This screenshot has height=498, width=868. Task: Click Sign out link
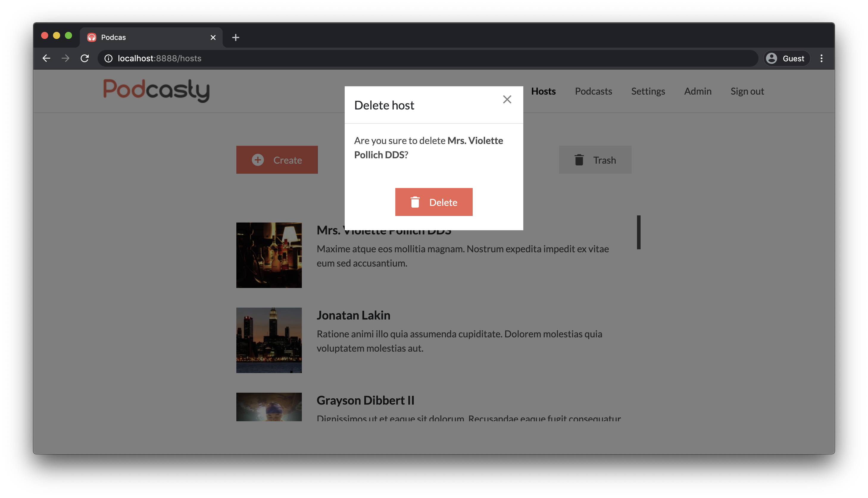click(x=747, y=91)
